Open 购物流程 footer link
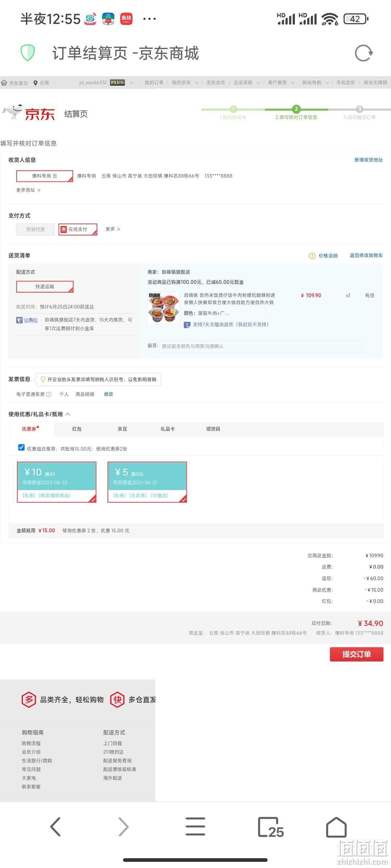Viewport: 391px width, 868px height. pyautogui.click(x=31, y=743)
